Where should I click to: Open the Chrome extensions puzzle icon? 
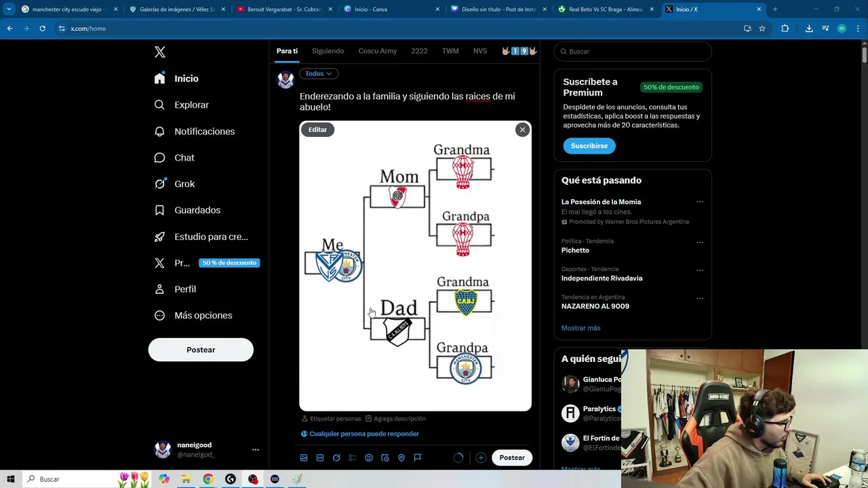785,28
